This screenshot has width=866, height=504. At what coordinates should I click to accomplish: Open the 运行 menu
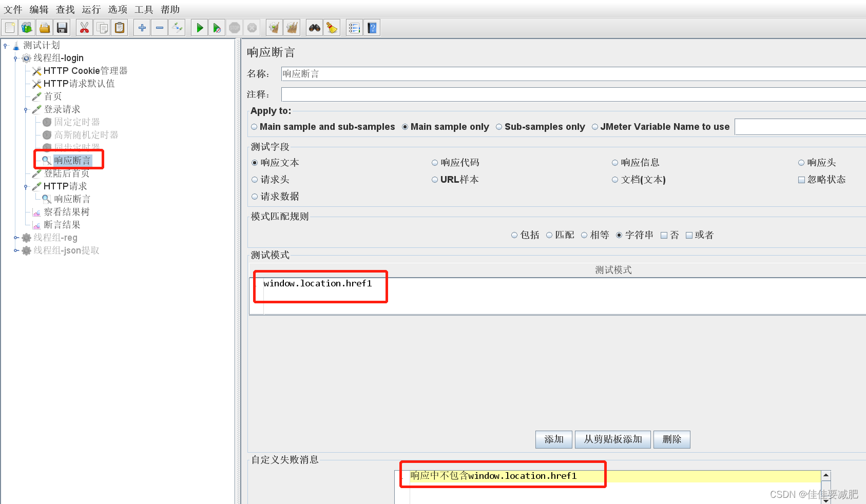click(91, 9)
